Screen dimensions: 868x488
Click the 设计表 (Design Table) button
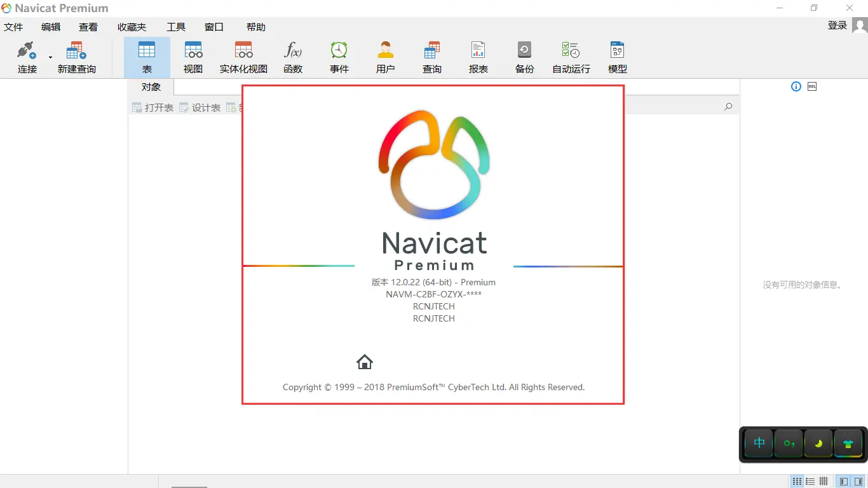click(x=200, y=107)
